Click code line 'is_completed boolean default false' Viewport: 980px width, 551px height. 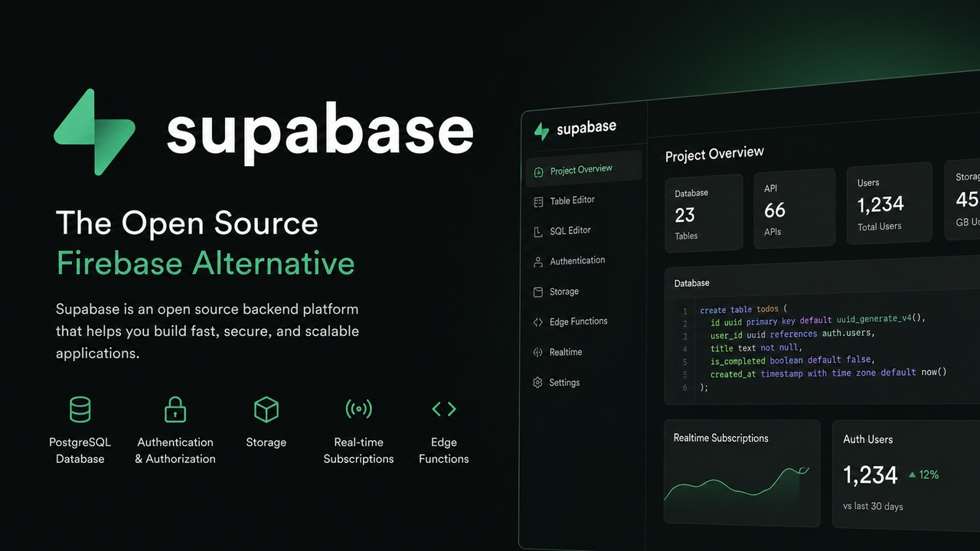[792, 360]
